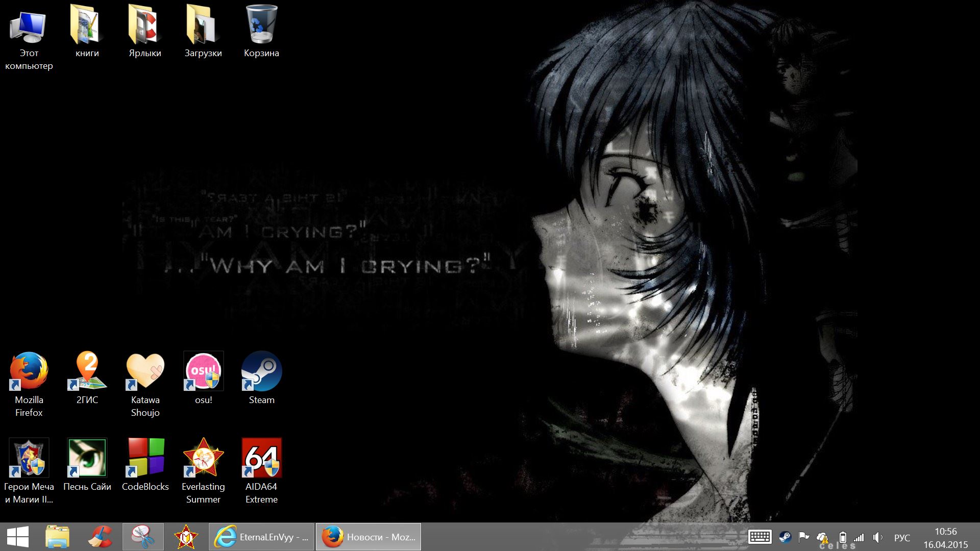Open the Windows Start button
This screenshot has height=551, width=980.
(x=18, y=537)
